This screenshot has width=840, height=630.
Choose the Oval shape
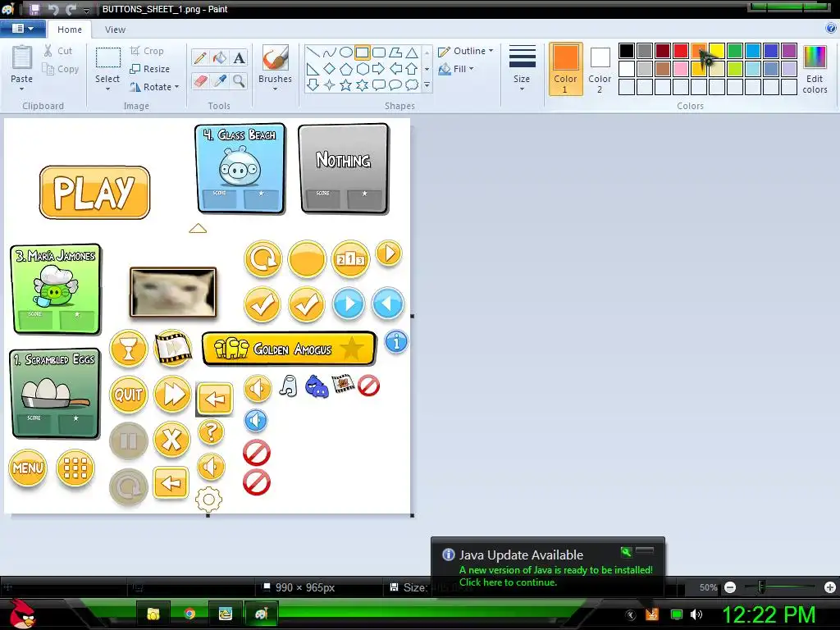(x=346, y=52)
